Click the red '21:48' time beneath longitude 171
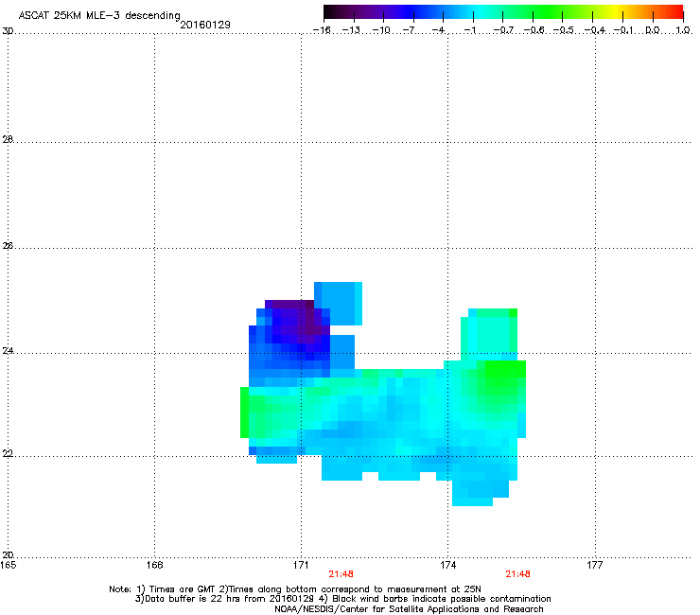 341,574
